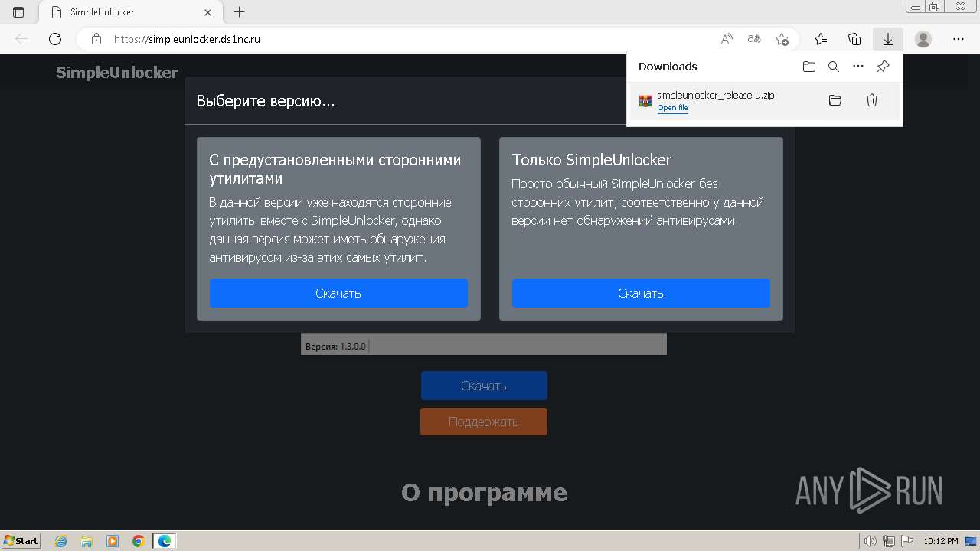Image resolution: width=980 pixels, height=551 pixels.
Task: Reload the current page
Action: click(x=55, y=39)
